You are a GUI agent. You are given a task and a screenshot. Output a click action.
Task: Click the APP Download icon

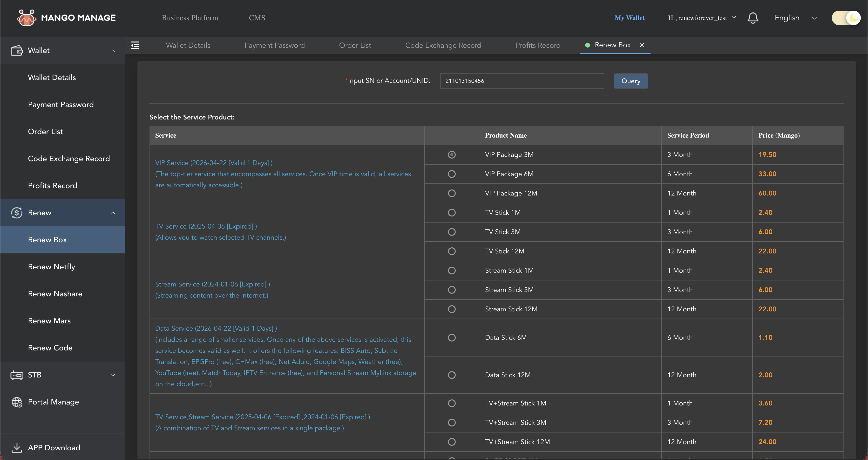tap(17, 447)
